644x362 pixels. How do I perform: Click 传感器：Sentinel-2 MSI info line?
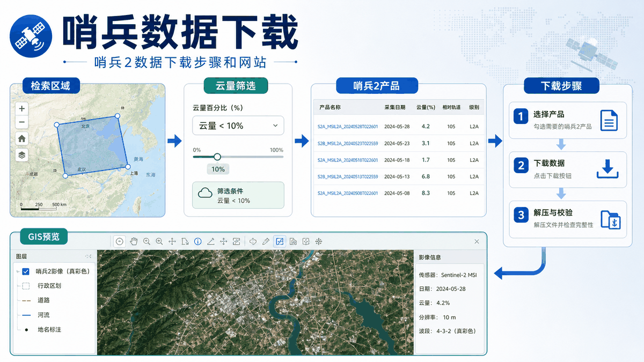[x=448, y=275]
